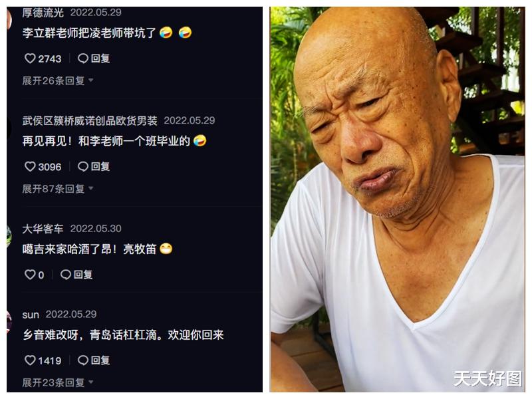Click reply bubble under 厚德流光 comment
This screenshot has height=399, width=532.
(83, 59)
